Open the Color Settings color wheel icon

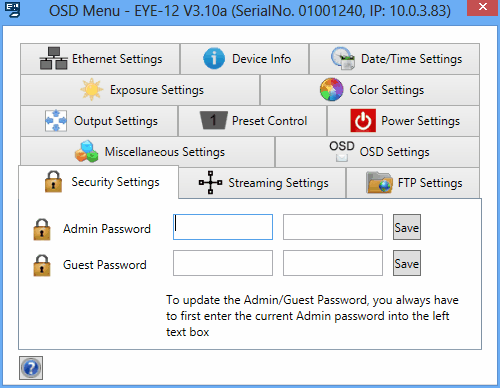(x=331, y=90)
